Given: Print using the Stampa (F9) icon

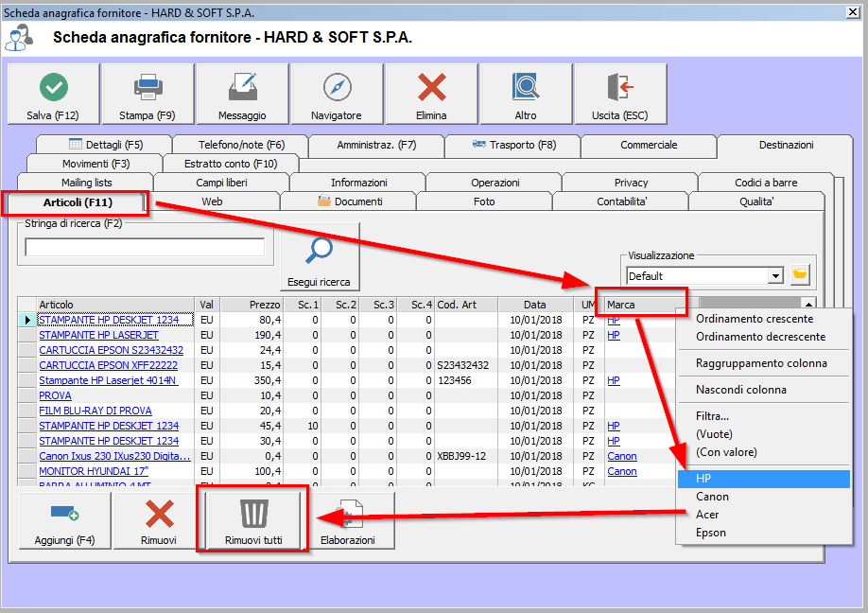Looking at the screenshot, I should coord(148,94).
